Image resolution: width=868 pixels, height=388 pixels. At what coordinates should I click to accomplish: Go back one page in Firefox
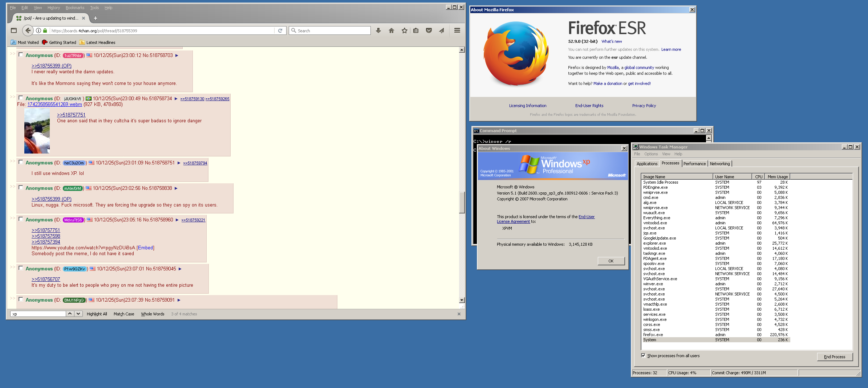tap(28, 31)
